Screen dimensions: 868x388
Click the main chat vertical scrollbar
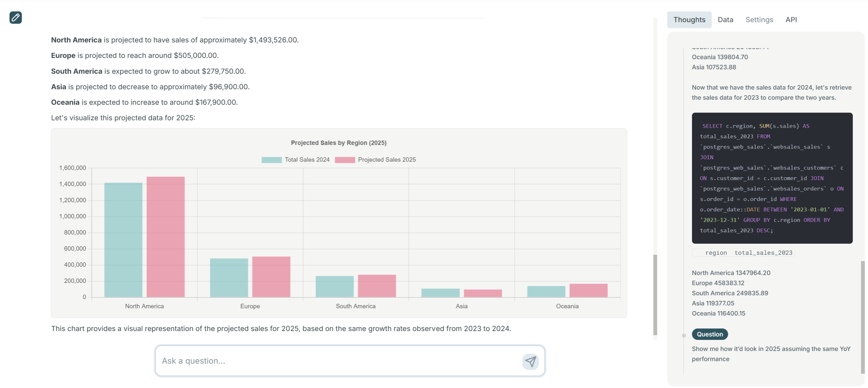tap(655, 294)
